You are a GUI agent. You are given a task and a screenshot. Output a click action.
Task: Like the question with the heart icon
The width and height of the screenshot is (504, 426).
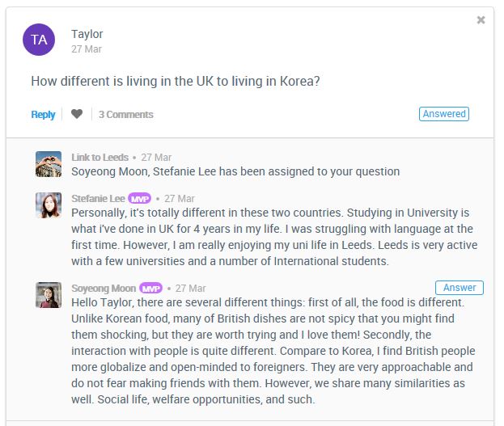pyautogui.click(x=77, y=114)
